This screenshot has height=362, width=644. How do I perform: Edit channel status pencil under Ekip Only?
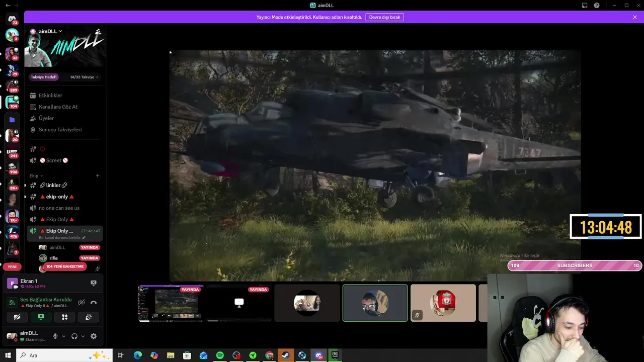[x=84, y=238]
